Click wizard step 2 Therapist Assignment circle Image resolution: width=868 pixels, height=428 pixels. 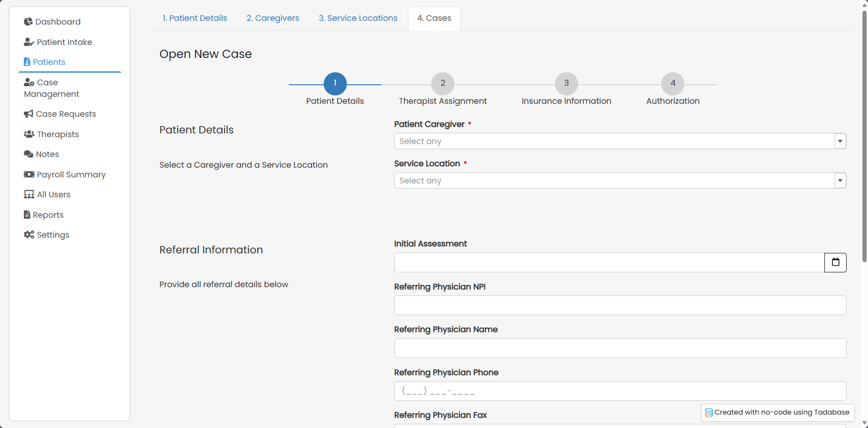(x=443, y=83)
